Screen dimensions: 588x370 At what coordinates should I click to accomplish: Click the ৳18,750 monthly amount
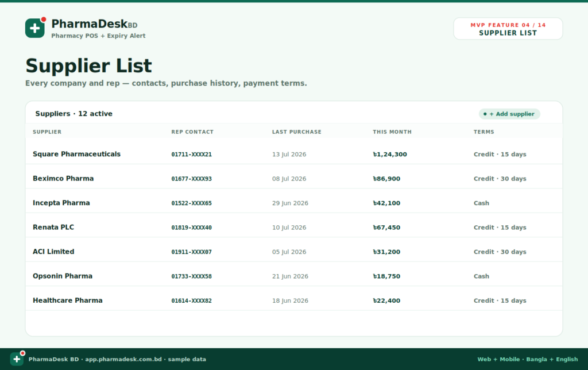pos(386,276)
